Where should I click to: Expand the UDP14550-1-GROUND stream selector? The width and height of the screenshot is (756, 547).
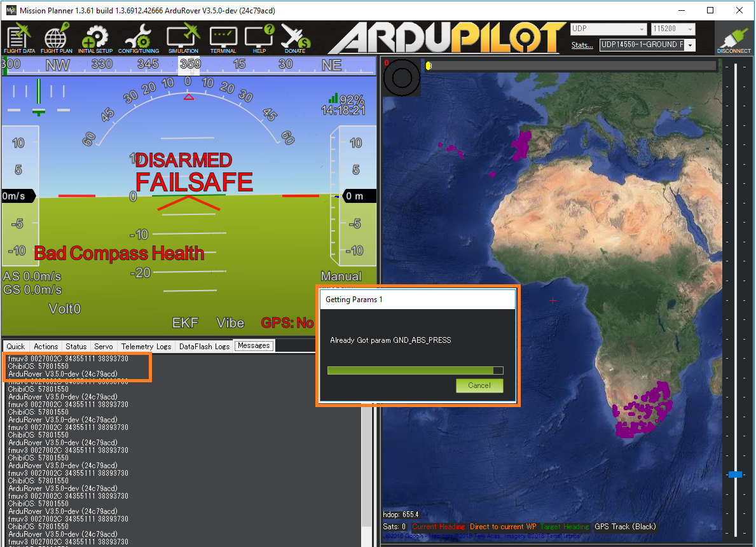(689, 45)
